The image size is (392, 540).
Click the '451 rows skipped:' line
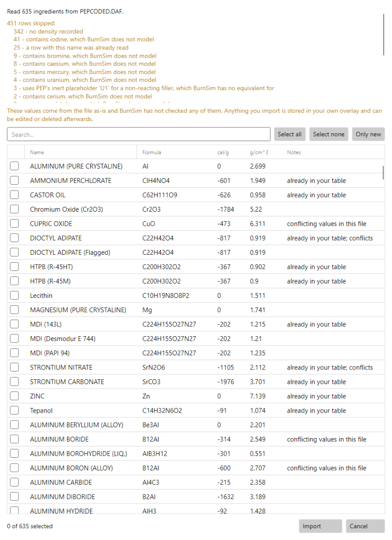pos(31,23)
